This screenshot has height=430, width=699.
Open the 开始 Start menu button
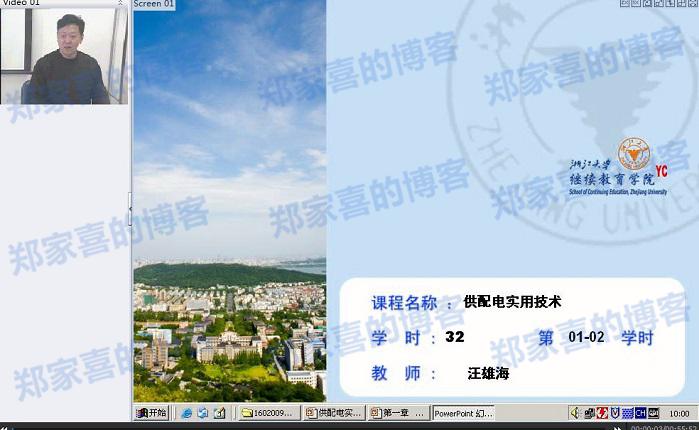coord(151,413)
